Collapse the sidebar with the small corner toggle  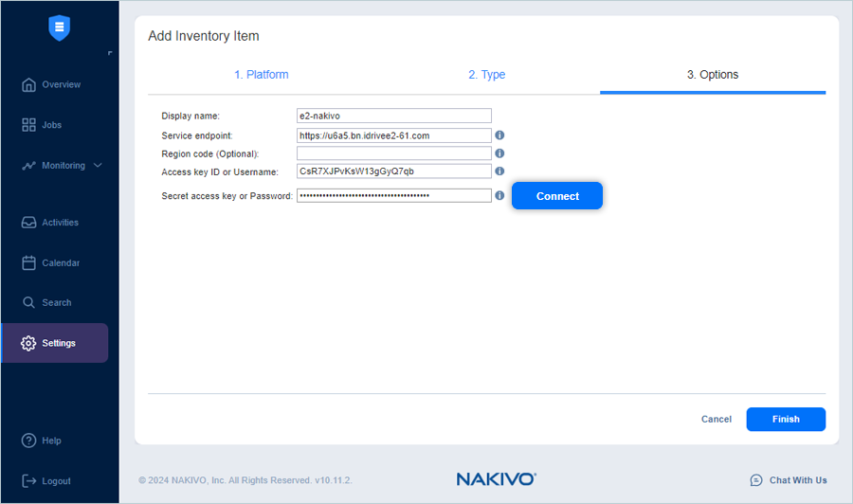[x=110, y=53]
